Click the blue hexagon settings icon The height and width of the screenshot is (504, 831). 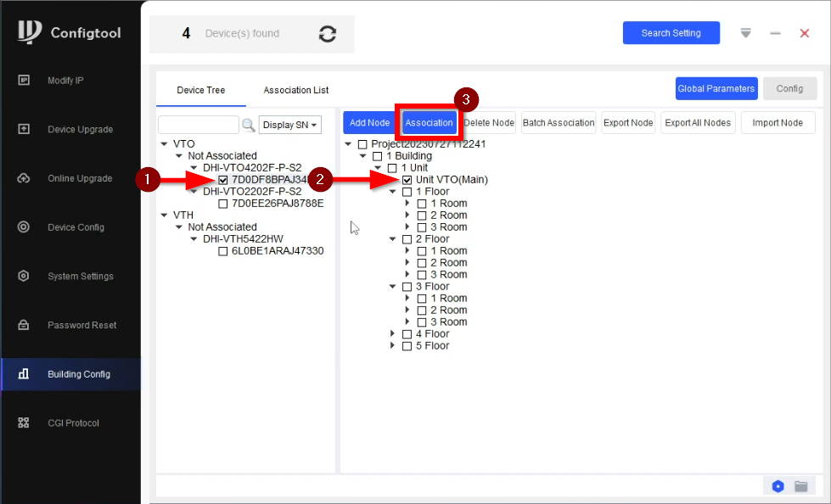point(778,486)
